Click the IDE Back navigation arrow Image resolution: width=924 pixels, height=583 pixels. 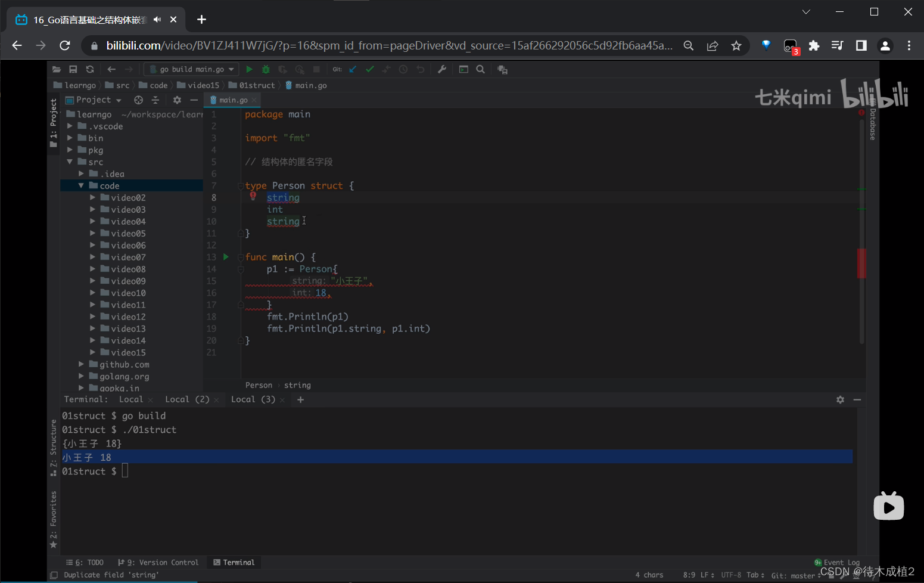point(111,70)
